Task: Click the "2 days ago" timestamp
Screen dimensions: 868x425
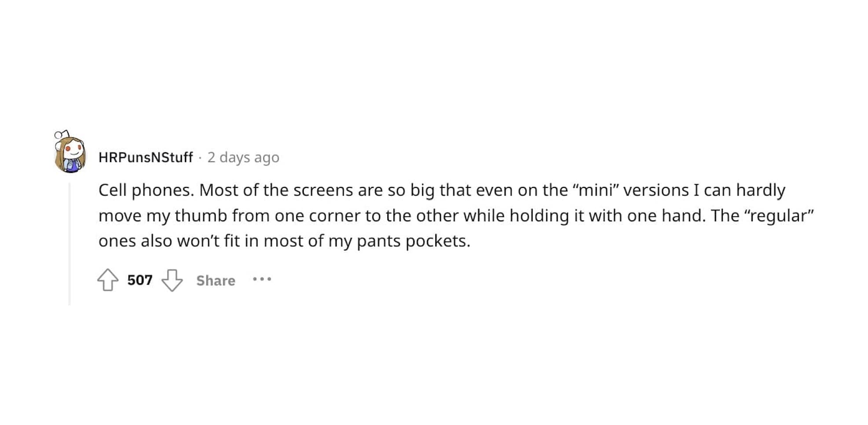Action: click(x=243, y=158)
